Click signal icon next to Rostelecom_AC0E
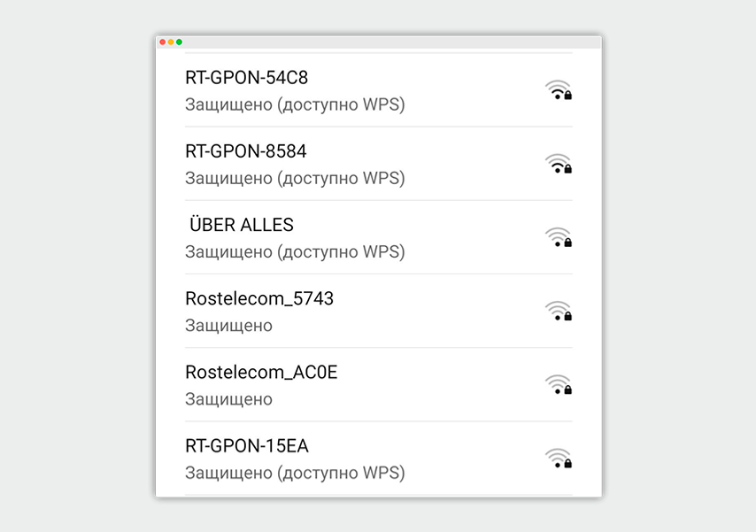756x532 pixels. (559, 385)
